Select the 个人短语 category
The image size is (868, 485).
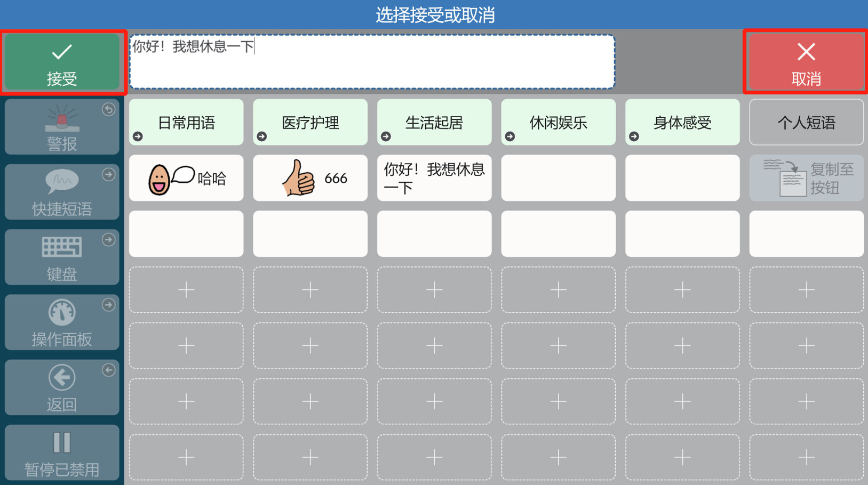point(806,123)
